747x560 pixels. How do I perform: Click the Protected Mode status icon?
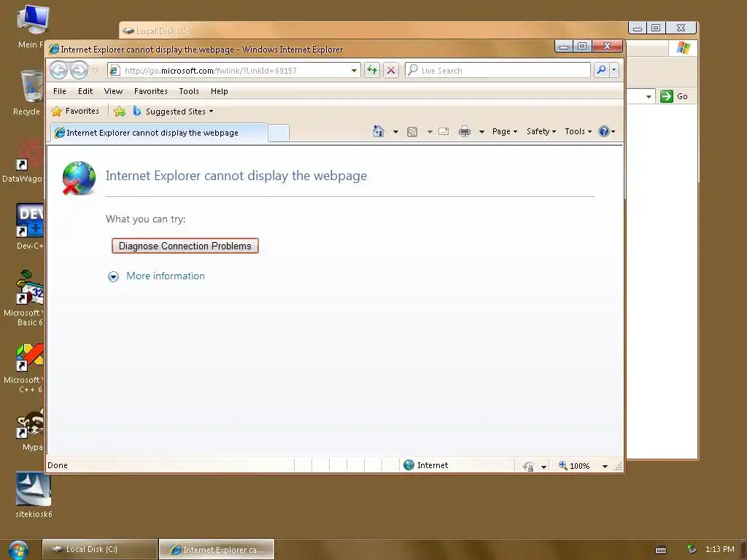coord(528,466)
